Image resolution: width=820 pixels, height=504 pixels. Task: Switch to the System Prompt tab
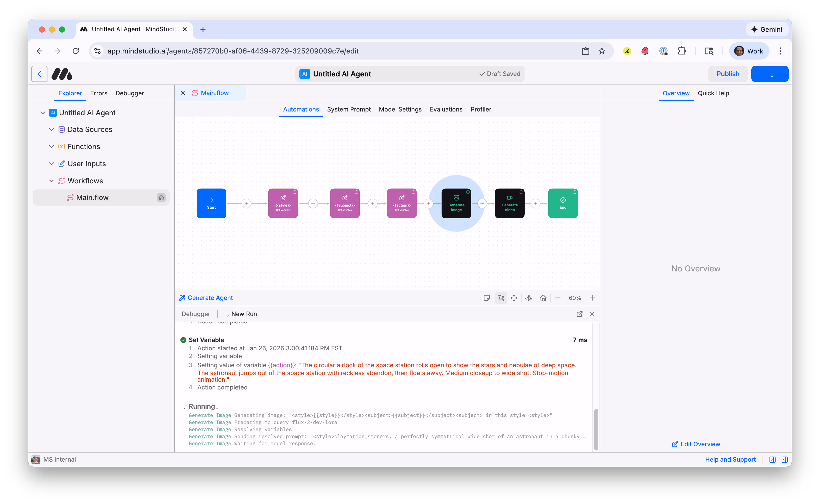[349, 109]
